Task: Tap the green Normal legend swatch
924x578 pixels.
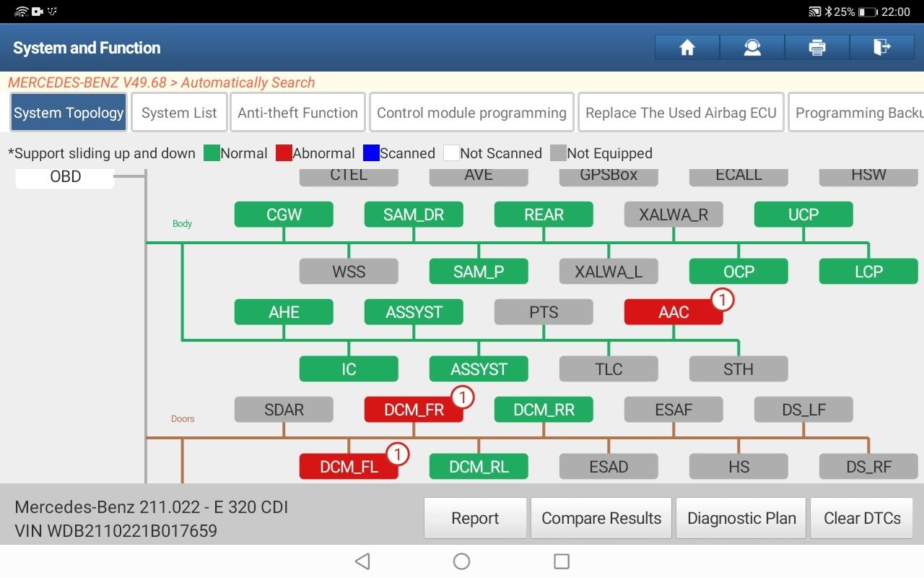Action: click(x=212, y=153)
